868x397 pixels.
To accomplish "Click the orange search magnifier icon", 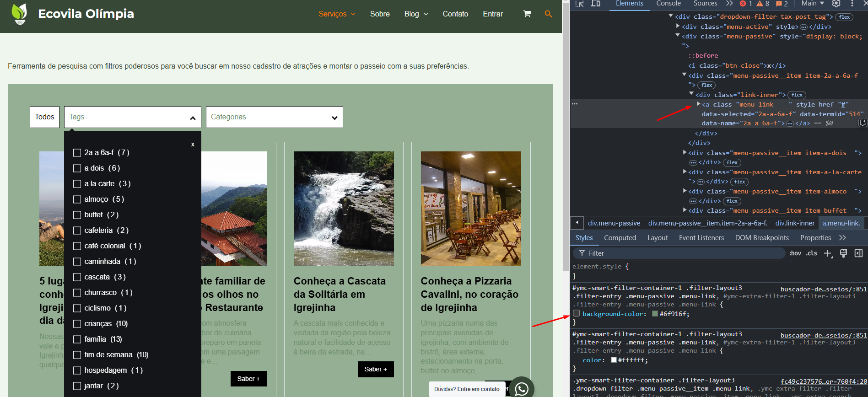I will (x=548, y=14).
